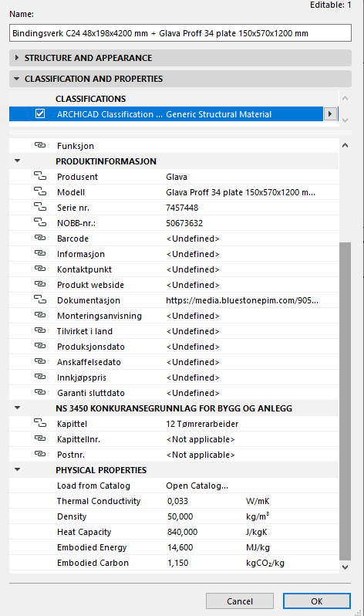Click the Modell value Glava Proff 34 plate

pos(241,192)
